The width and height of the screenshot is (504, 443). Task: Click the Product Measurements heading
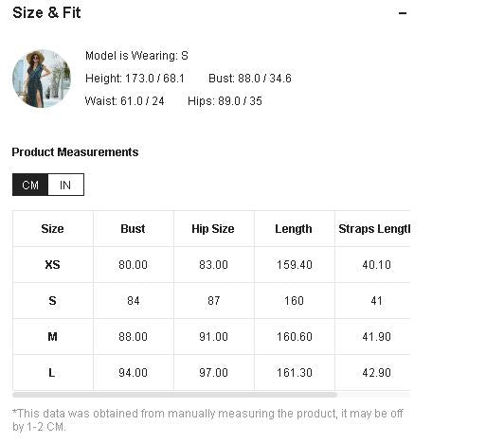[x=75, y=152]
